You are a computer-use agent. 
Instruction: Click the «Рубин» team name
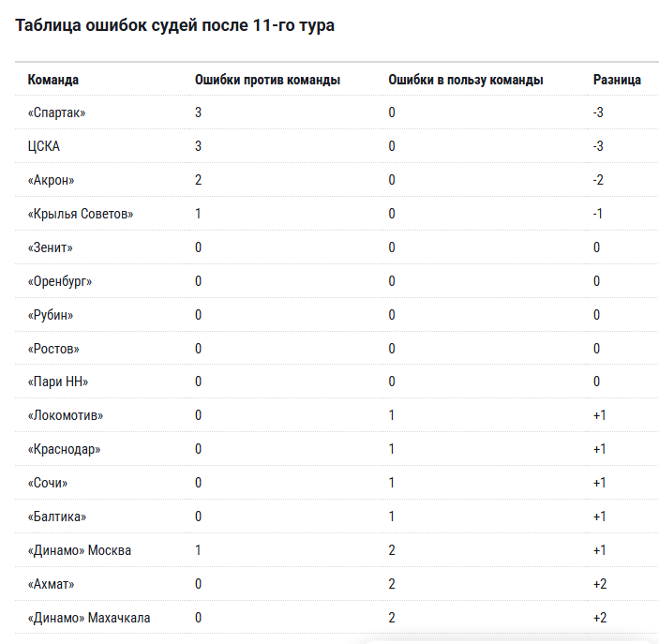coord(51,315)
